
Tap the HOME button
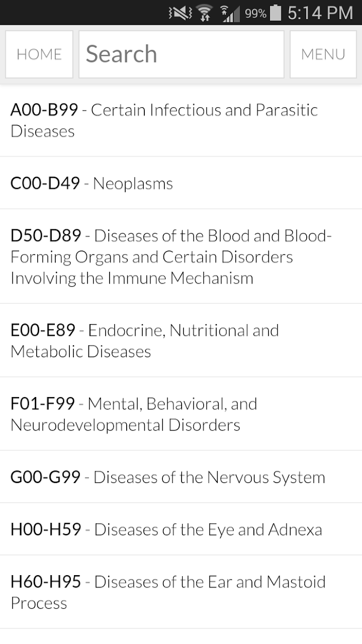coord(39,54)
